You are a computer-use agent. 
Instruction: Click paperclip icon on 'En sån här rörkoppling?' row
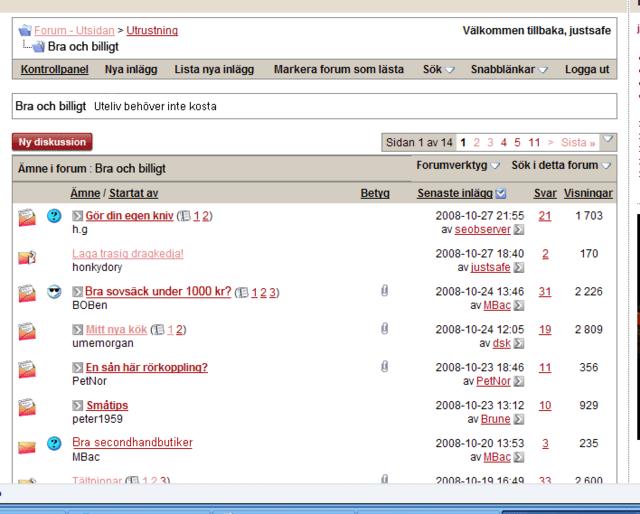click(x=384, y=367)
